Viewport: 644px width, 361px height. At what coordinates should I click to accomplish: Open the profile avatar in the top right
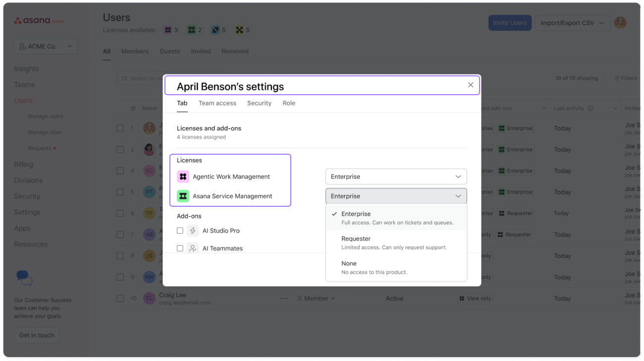tap(620, 23)
